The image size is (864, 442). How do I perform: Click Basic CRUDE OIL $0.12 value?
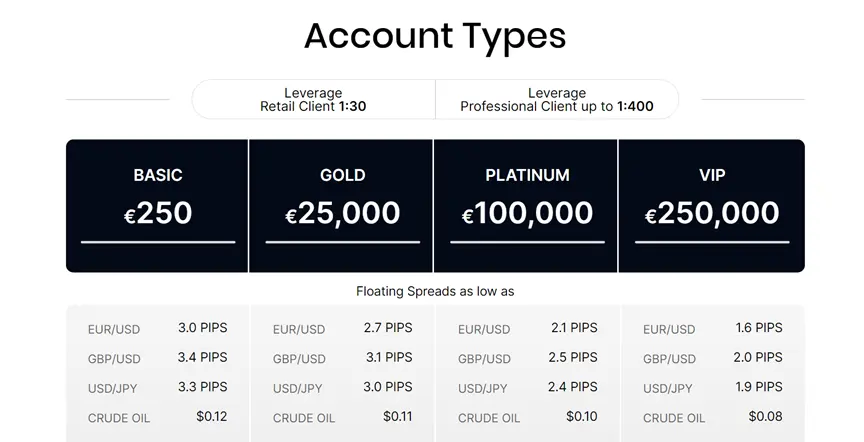point(212,416)
